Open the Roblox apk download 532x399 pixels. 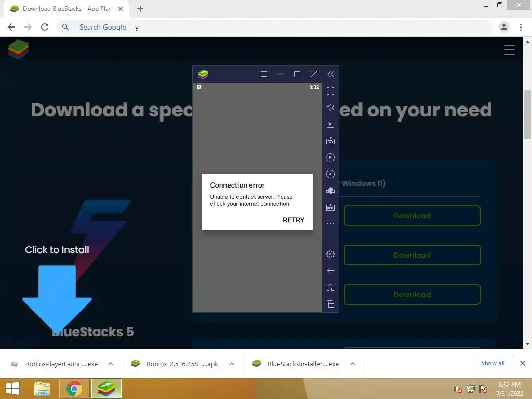click(x=175, y=364)
